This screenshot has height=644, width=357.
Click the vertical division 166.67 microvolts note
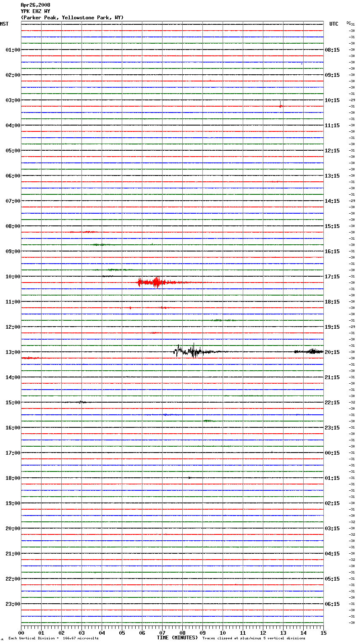pos(53,639)
